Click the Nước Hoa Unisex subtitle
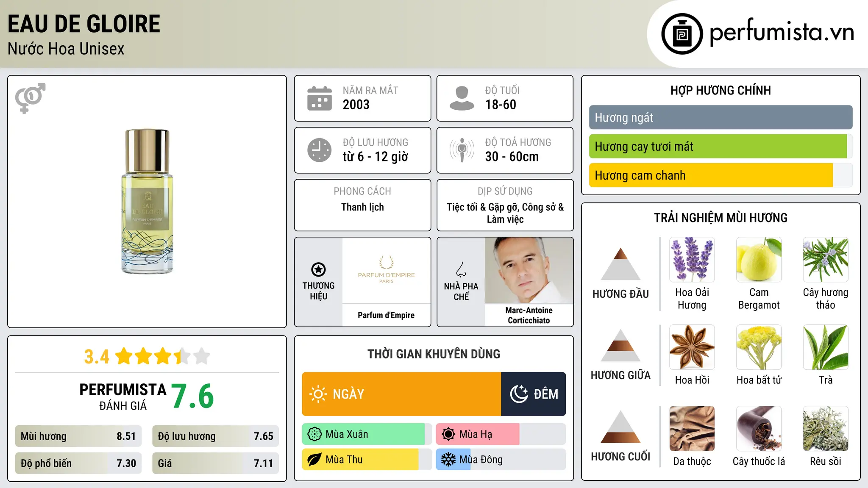The height and width of the screenshot is (488, 868). pyautogui.click(x=66, y=49)
